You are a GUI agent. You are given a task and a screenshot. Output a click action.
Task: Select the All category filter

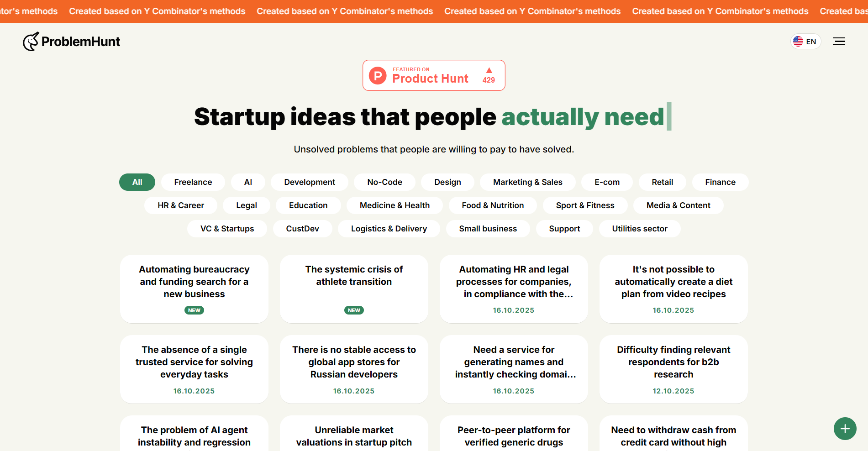click(137, 182)
